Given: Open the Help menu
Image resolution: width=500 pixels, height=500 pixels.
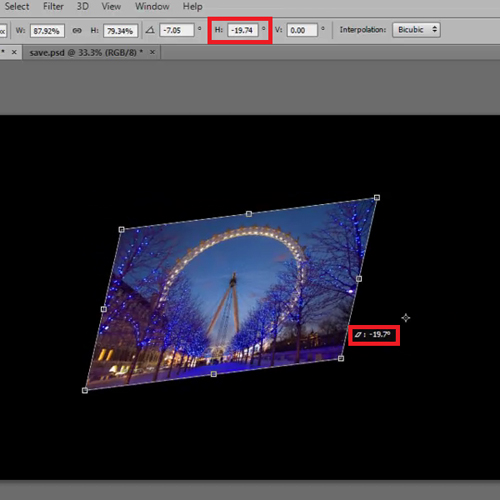Looking at the screenshot, I should coord(192,6).
